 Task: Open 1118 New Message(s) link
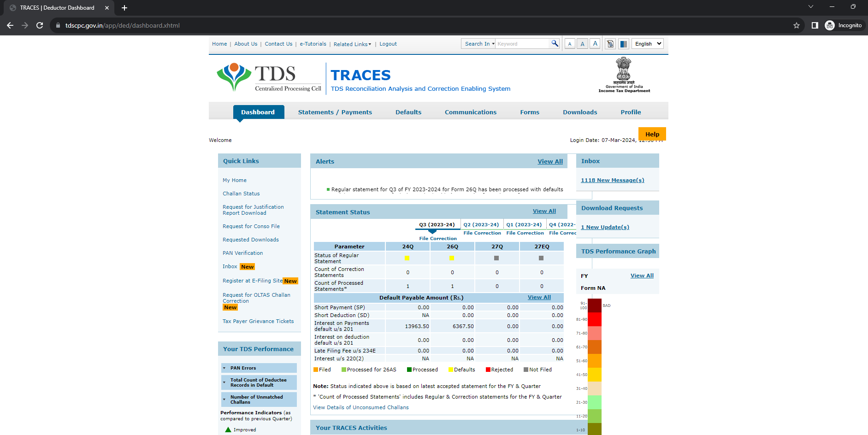point(613,180)
